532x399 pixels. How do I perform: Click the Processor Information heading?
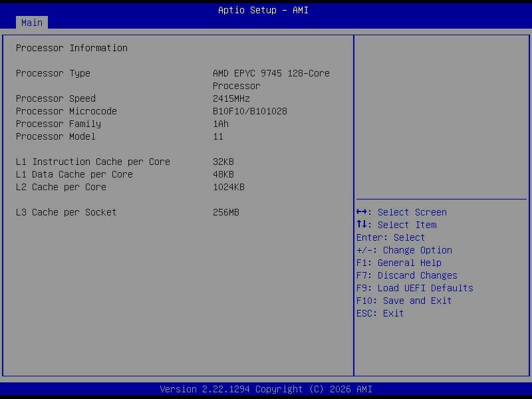(x=72, y=48)
